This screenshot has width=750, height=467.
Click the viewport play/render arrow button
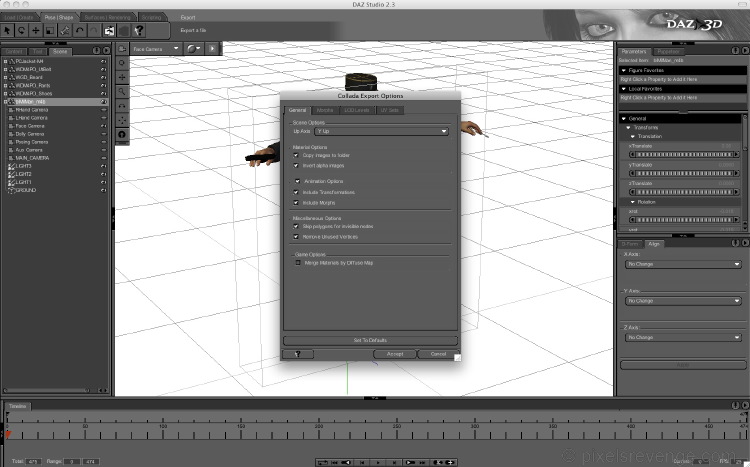[x=212, y=49]
